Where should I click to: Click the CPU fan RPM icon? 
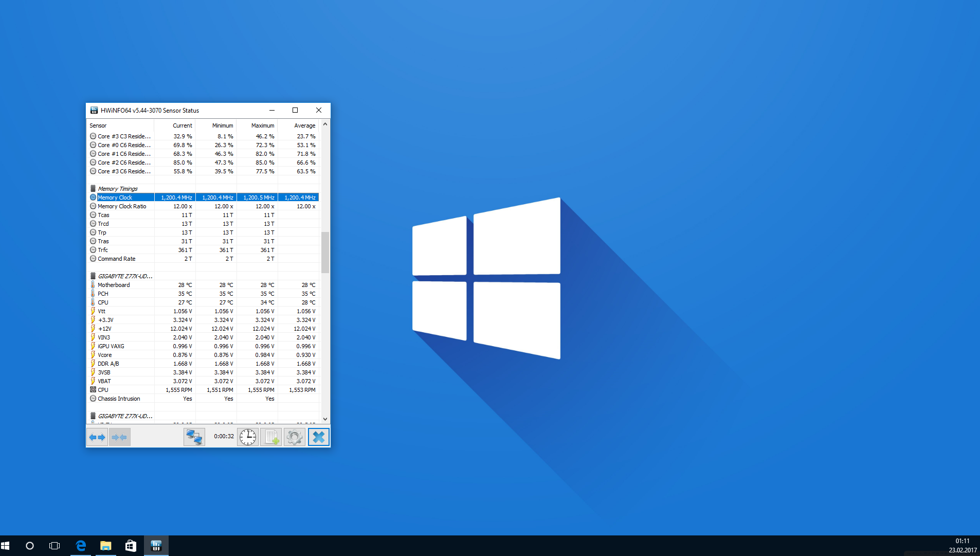tap(93, 390)
